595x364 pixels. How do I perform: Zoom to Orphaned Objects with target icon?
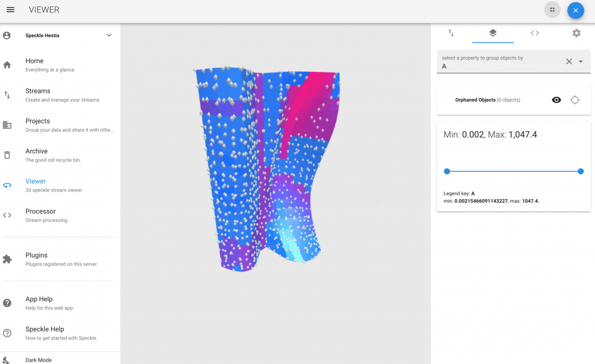575,100
